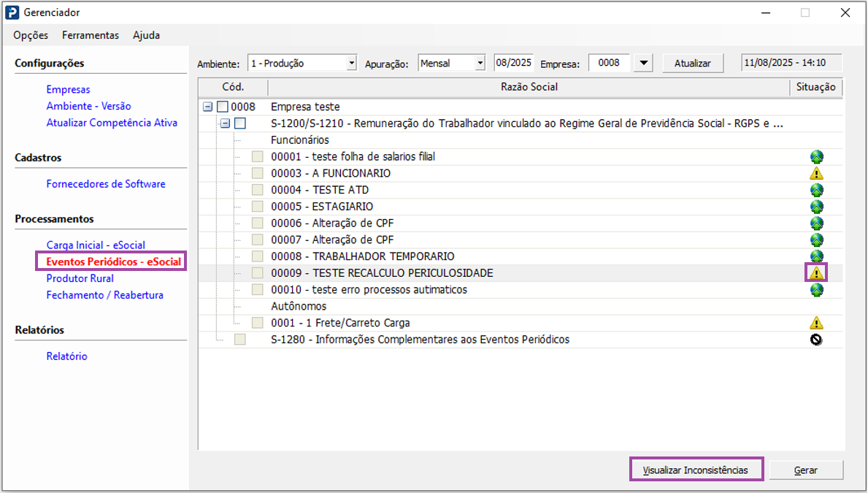
Task: Click the Situação column header
Action: pos(816,87)
